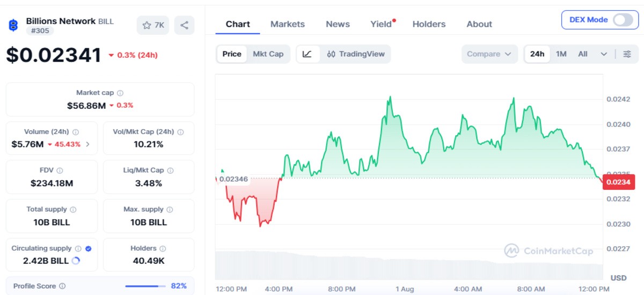Click circulating supply progress ring icon

click(76, 261)
